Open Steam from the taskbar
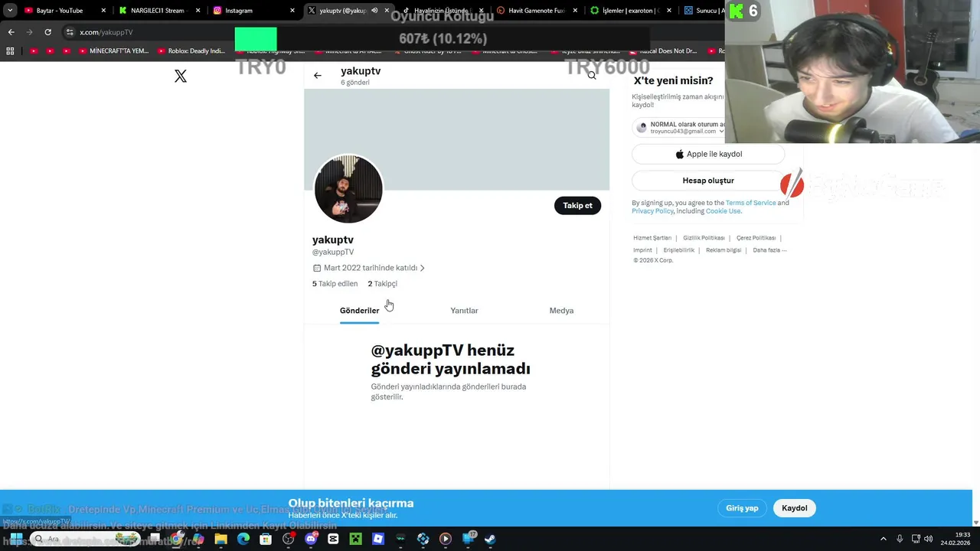This screenshot has height=551, width=980. click(490, 539)
